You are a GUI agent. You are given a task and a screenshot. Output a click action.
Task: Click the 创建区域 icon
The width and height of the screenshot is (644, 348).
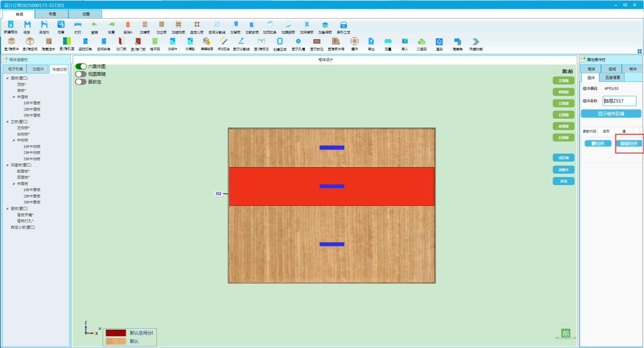tap(280, 41)
